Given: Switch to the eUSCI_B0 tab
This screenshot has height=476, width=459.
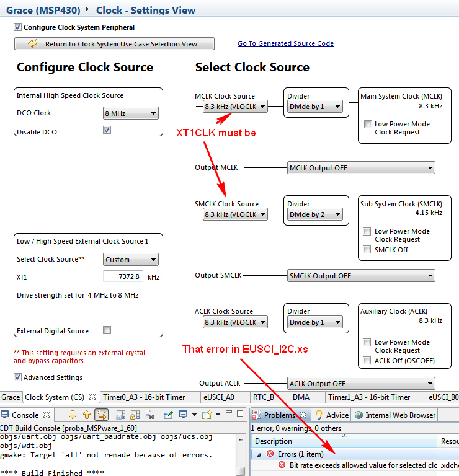Looking at the screenshot, I should pyautogui.click(x=443, y=397).
